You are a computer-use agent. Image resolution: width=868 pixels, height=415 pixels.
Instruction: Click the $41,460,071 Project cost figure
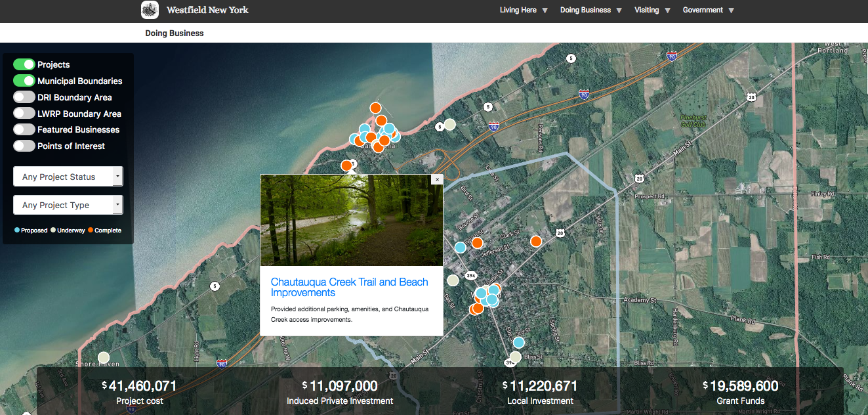pos(139,385)
